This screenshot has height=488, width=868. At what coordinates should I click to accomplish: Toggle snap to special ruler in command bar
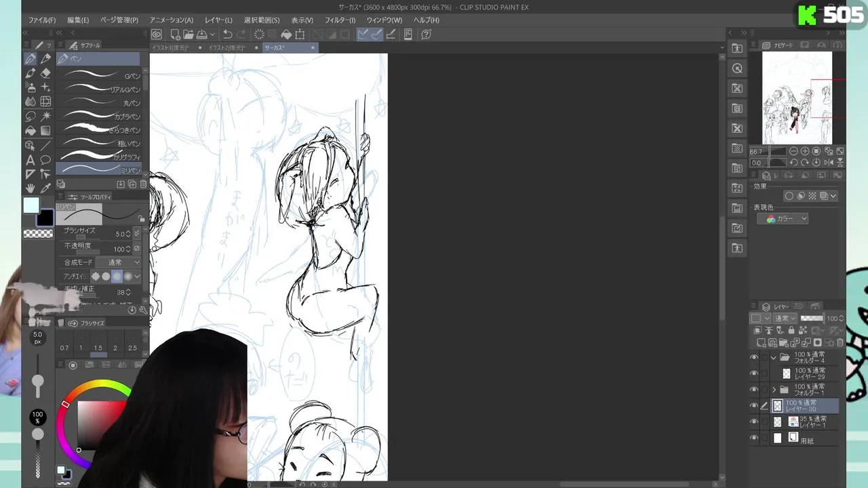376,35
